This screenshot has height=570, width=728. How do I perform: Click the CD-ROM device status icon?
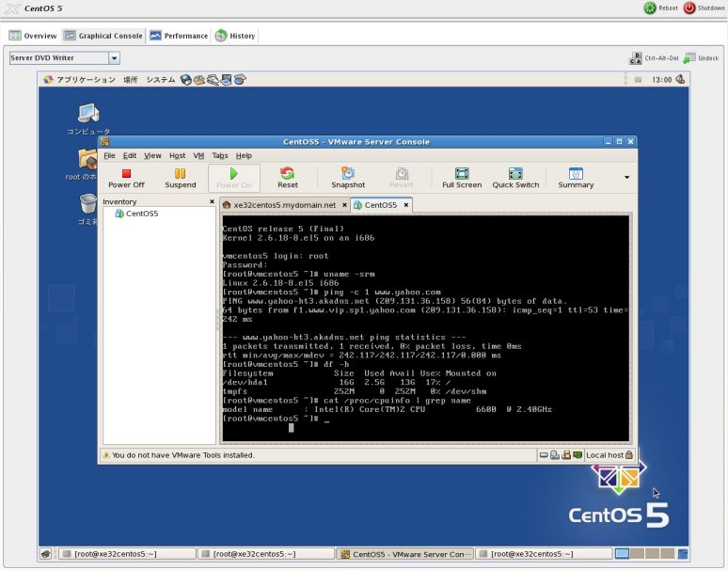pyautogui.click(x=555, y=455)
